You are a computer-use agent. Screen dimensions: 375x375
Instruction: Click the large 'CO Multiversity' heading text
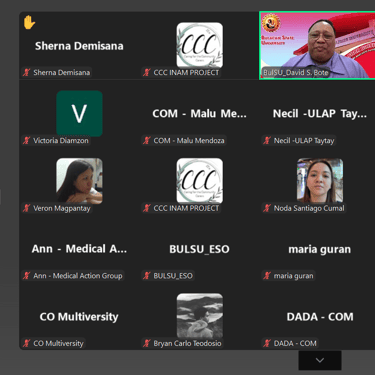pyautogui.click(x=79, y=317)
